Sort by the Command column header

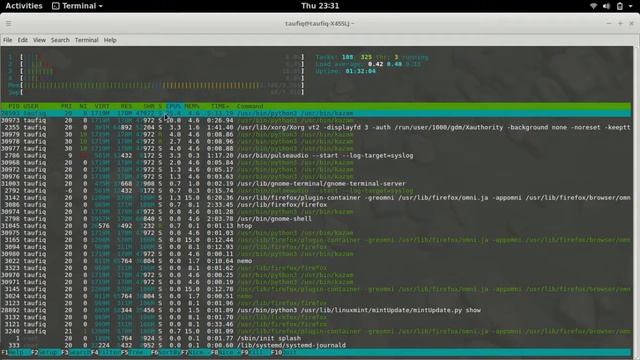pos(250,106)
